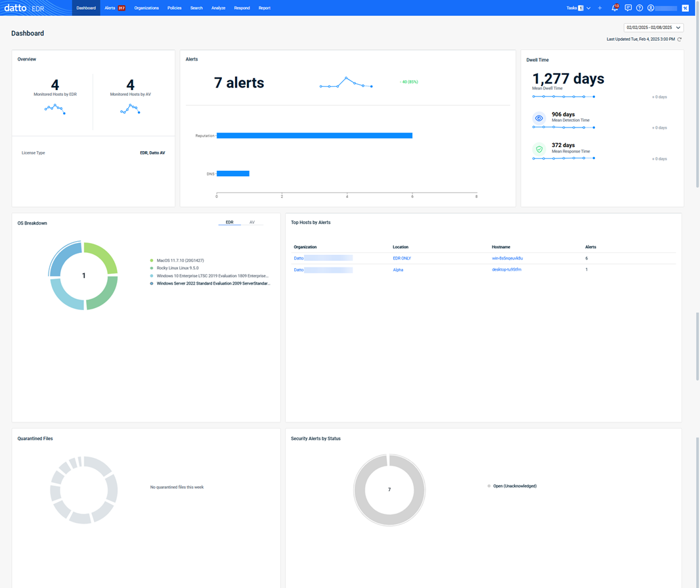Open the EDR ONLY location link
700x588 pixels.
tap(401, 258)
